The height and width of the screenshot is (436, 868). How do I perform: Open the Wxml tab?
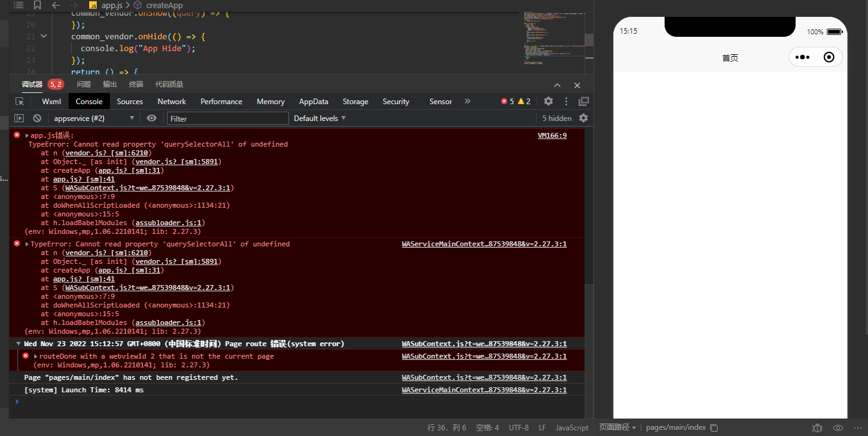point(52,101)
